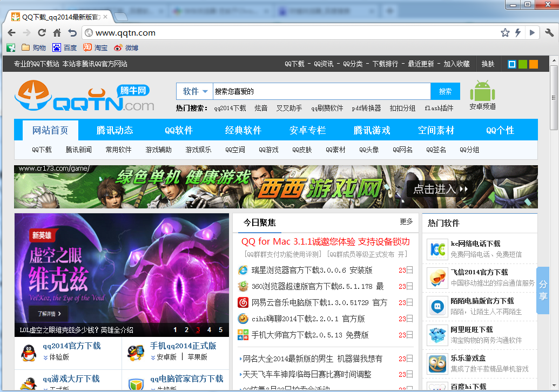
Task: Expand 体验版 download under qq2014官方下载
Action: pos(56,357)
